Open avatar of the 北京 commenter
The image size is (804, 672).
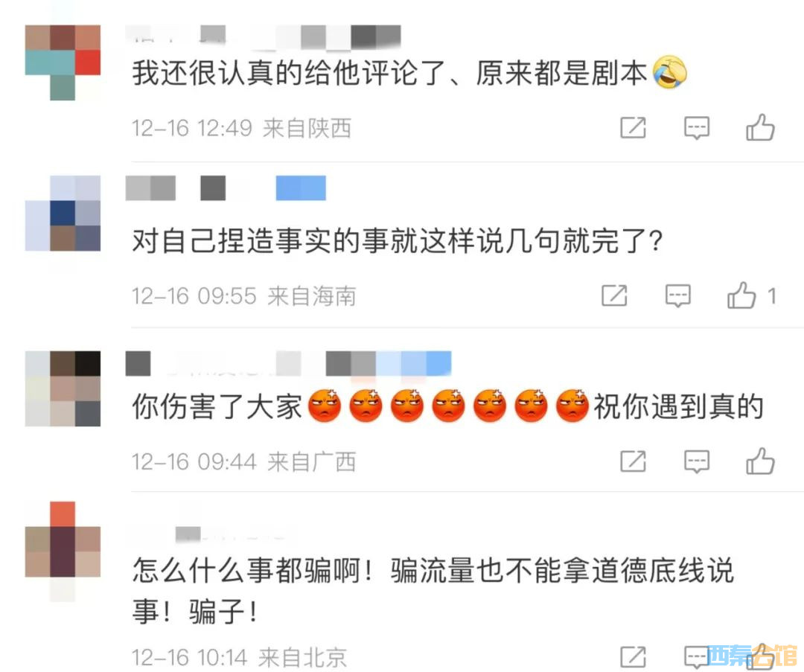click(x=63, y=551)
